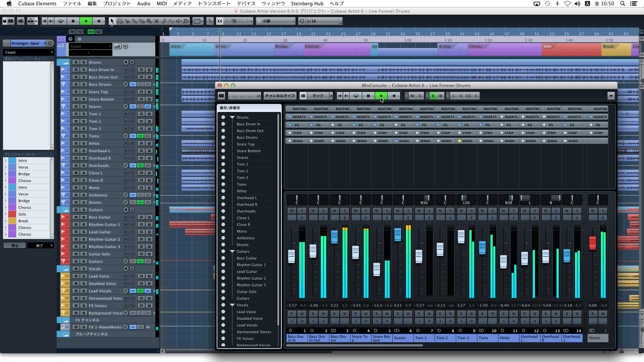Select the Mute X tool
The width and height of the screenshot is (644, 362).
point(157,21)
